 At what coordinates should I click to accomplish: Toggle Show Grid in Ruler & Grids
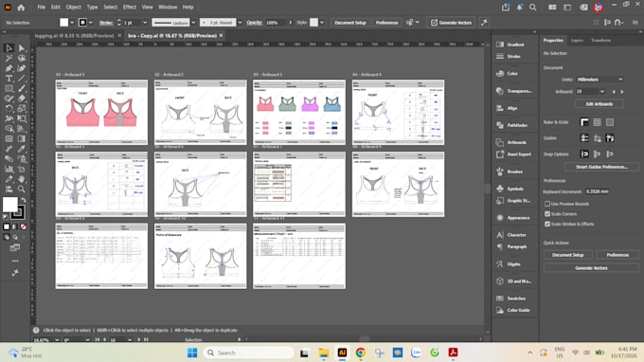coord(597,122)
